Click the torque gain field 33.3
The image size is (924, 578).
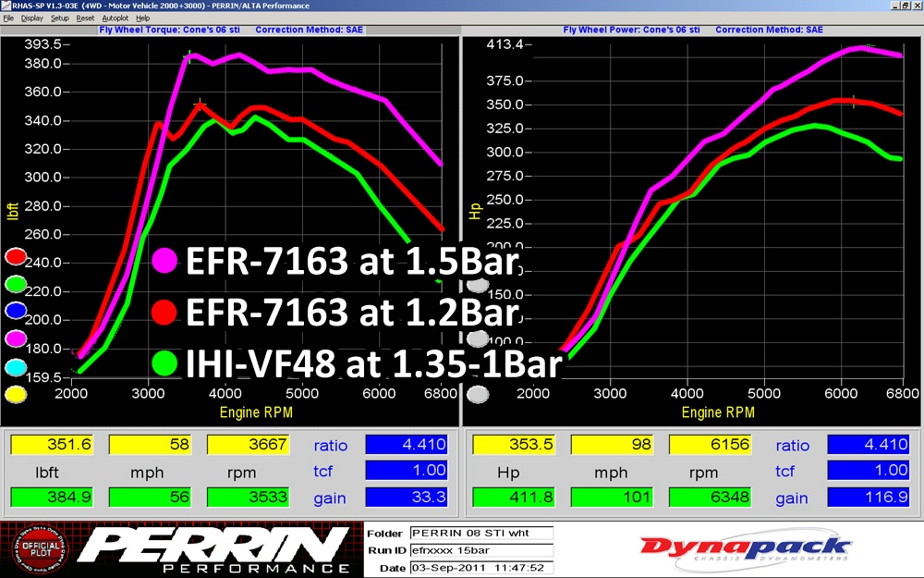click(407, 497)
